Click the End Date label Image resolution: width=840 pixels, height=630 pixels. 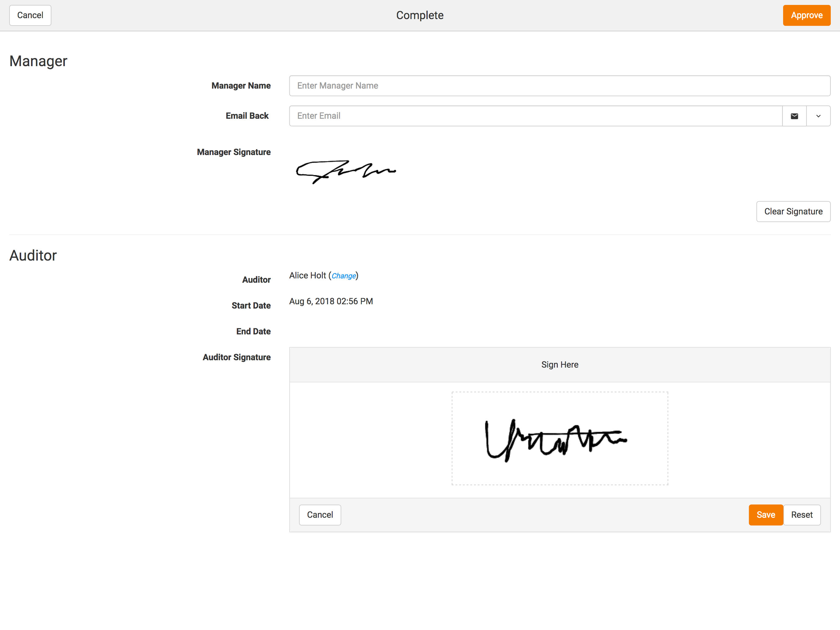(253, 331)
